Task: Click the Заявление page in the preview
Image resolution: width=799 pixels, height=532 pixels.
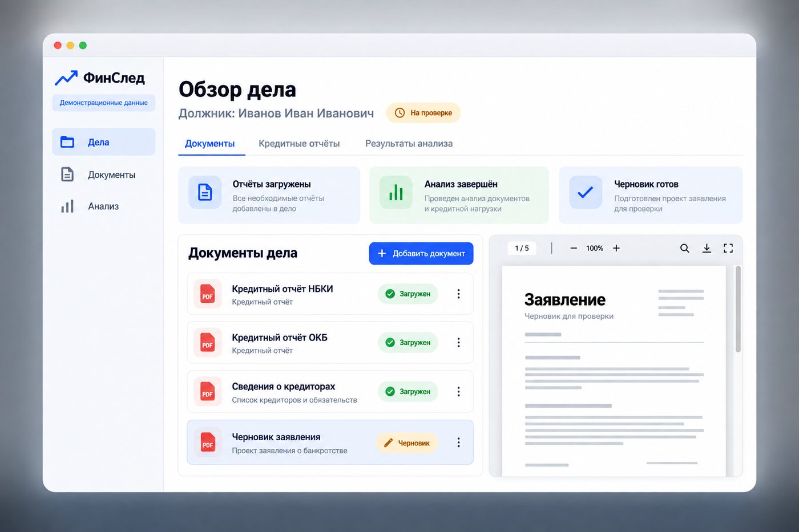Action: coord(614,371)
